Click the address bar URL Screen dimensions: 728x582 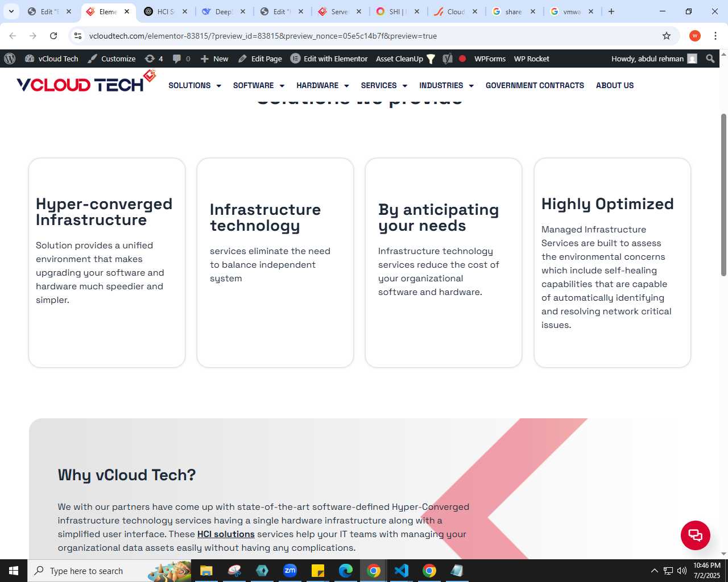pos(263,36)
